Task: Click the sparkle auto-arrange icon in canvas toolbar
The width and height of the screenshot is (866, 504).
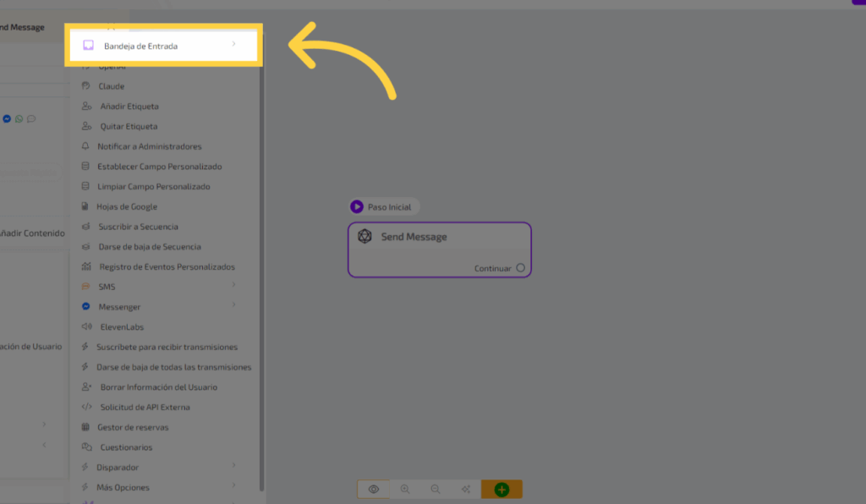Action: pyautogui.click(x=465, y=489)
